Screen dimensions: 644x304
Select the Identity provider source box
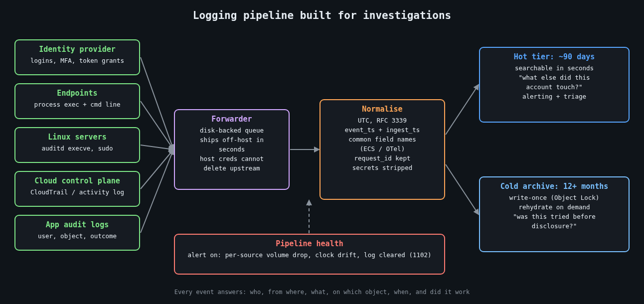(77, 57)
